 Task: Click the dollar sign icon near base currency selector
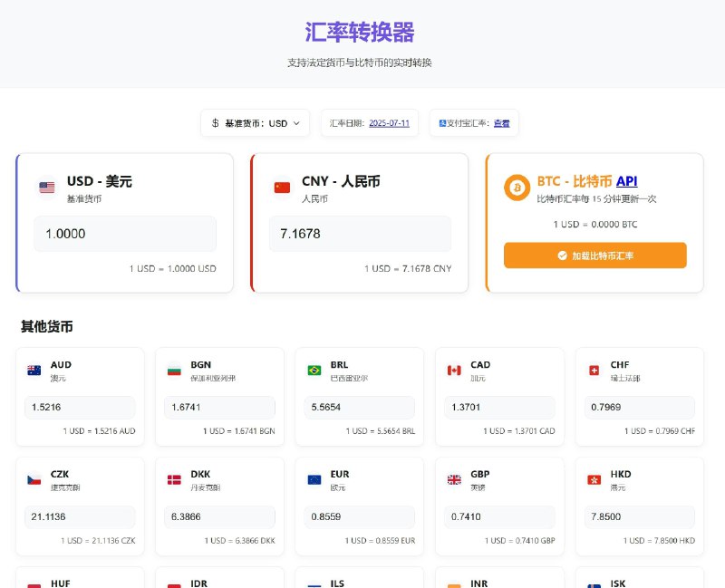(214, 122)
